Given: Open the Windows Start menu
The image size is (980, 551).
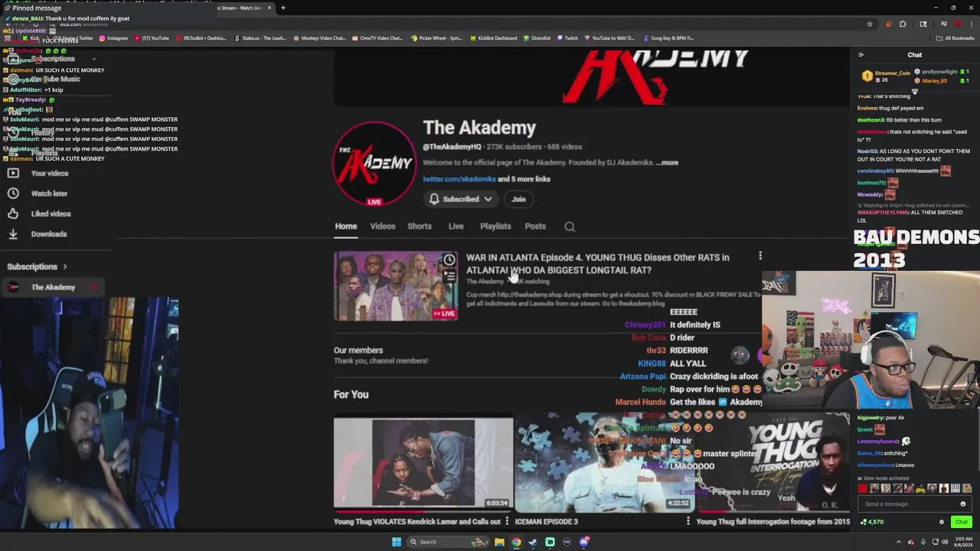Looking at the screenshot, I should click(397, 542).
